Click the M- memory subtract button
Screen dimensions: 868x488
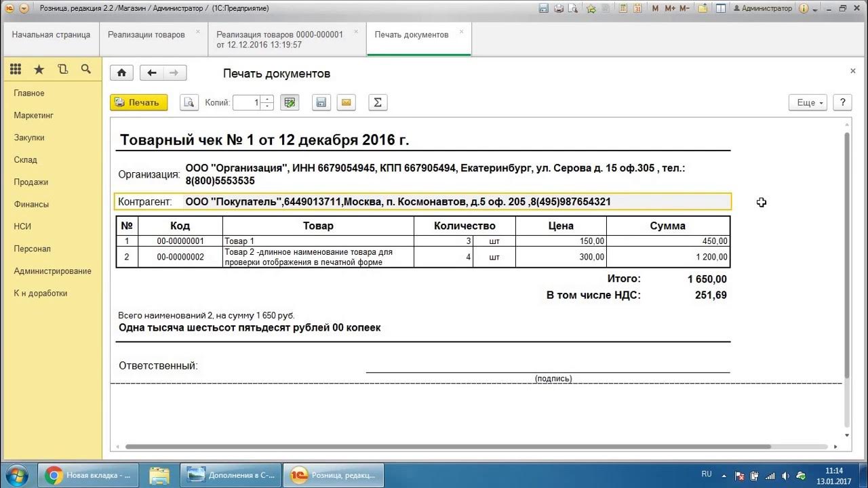click(x=684, y=9)
